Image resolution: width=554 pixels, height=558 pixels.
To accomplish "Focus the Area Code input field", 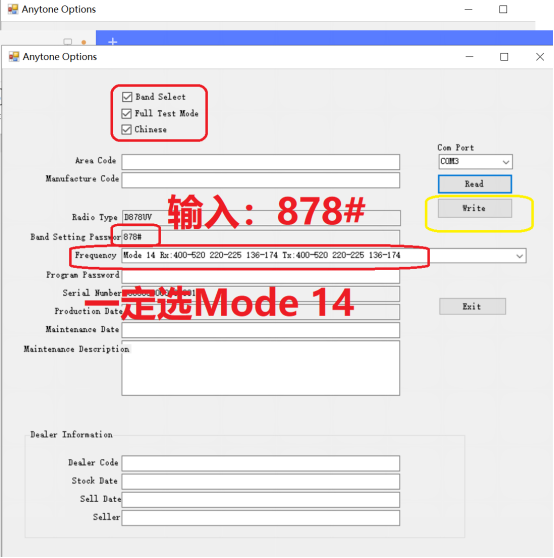I will 260,162.
